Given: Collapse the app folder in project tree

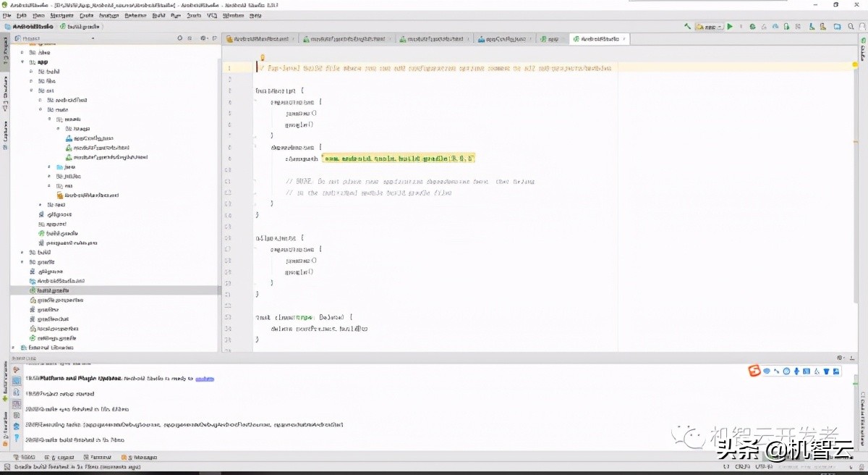Looking at the screenshot, I should (x=23, y=62).
